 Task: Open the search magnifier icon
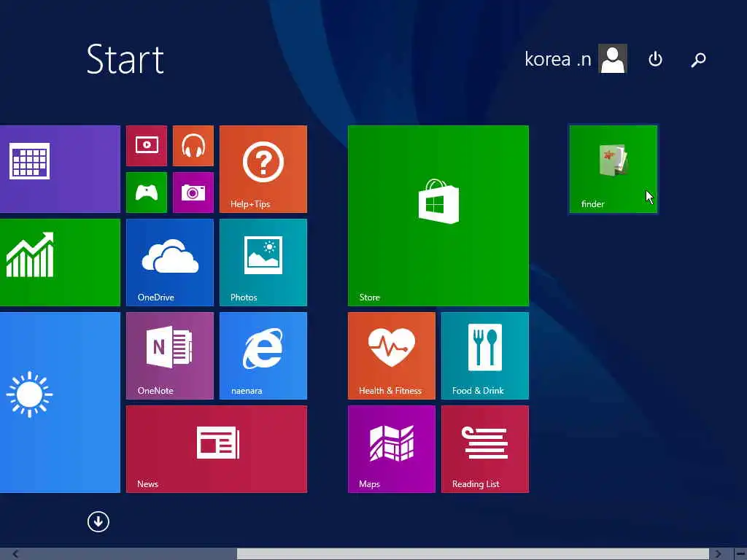tap(698, 60)
